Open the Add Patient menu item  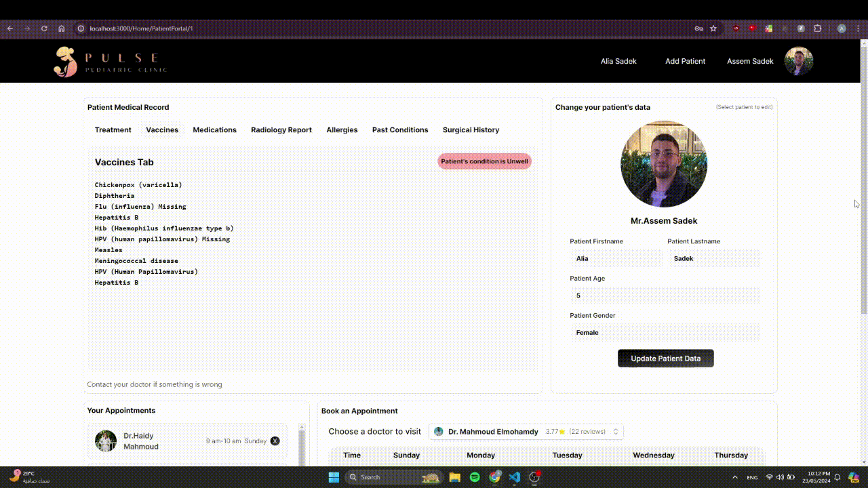pyautogui.click(x=686, y=61)
